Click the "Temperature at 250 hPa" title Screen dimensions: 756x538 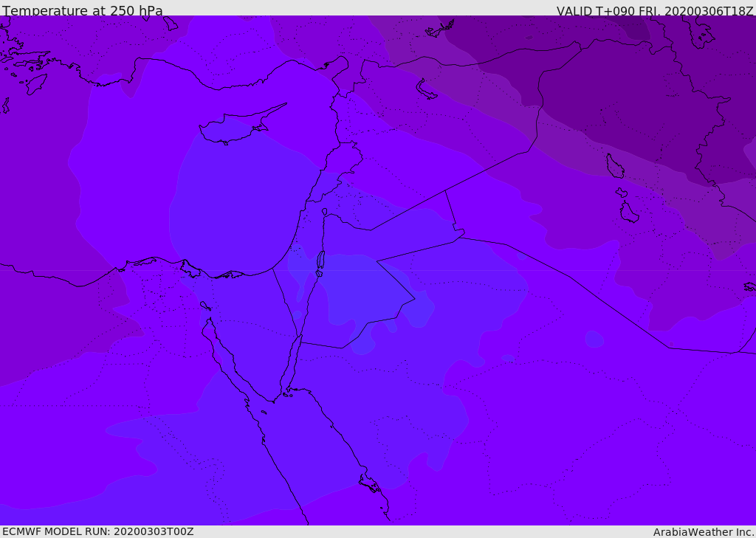point(82,11)
